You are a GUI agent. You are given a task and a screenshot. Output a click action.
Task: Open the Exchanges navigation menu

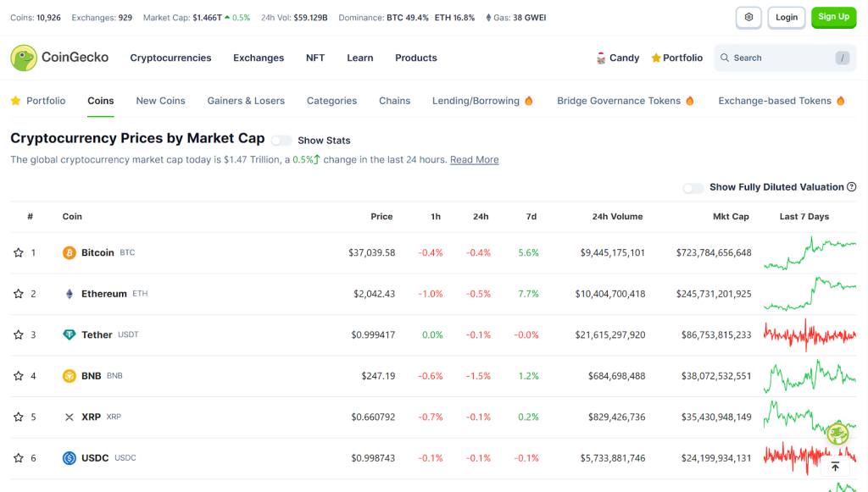pos(259,58)
